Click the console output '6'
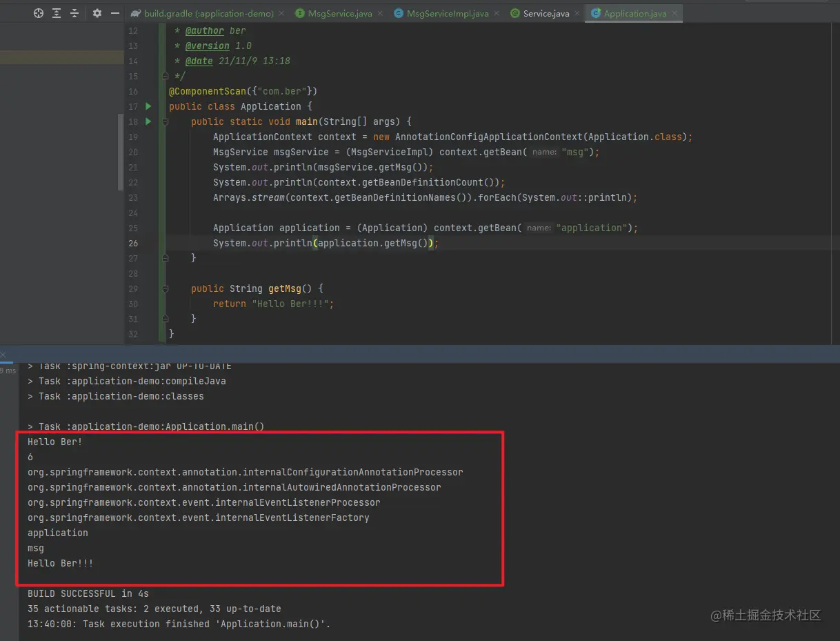 pos(30,457)
